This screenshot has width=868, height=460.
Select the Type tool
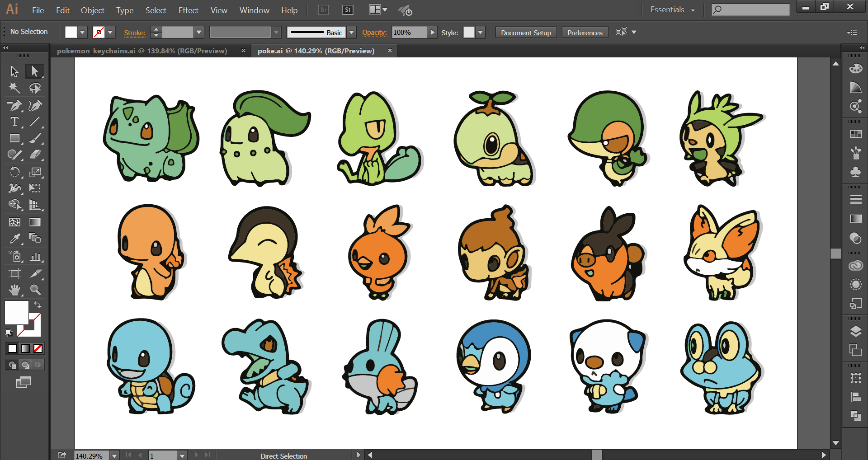[x=14, y=122]
